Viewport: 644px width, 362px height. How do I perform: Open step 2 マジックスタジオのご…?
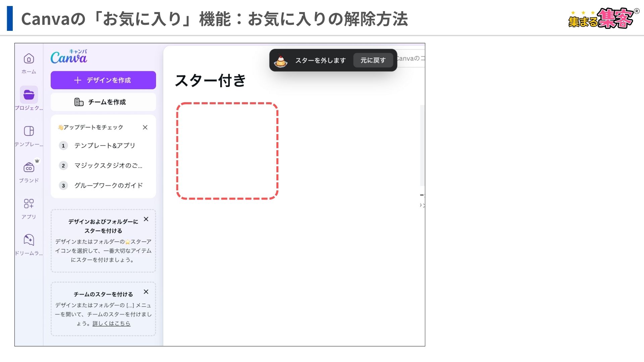[103, 166]
